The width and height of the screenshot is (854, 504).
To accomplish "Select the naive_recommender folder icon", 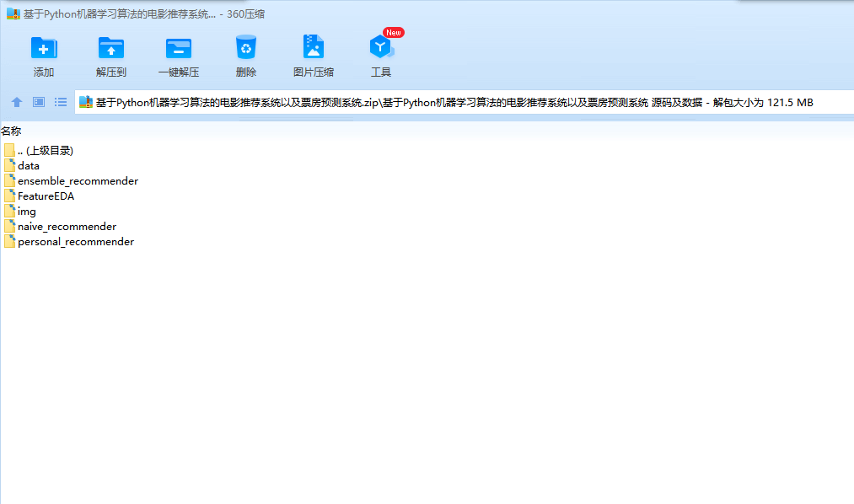I will click(9, 227).
